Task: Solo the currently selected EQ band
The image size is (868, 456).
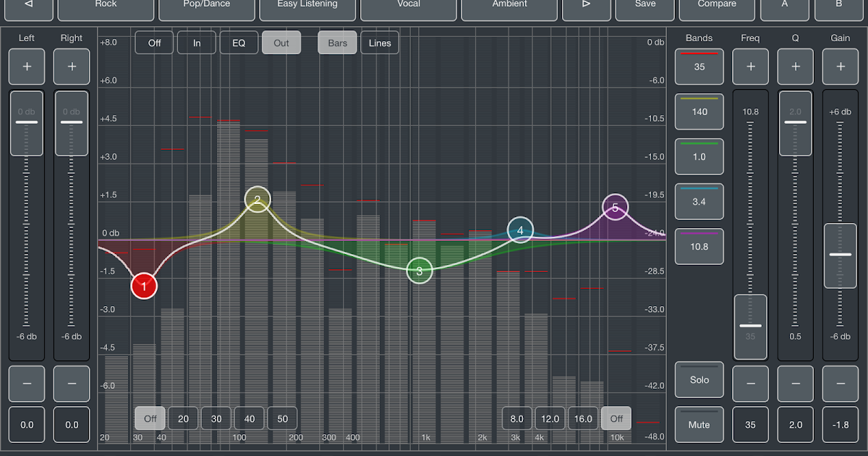Action: tap(699, 379)
